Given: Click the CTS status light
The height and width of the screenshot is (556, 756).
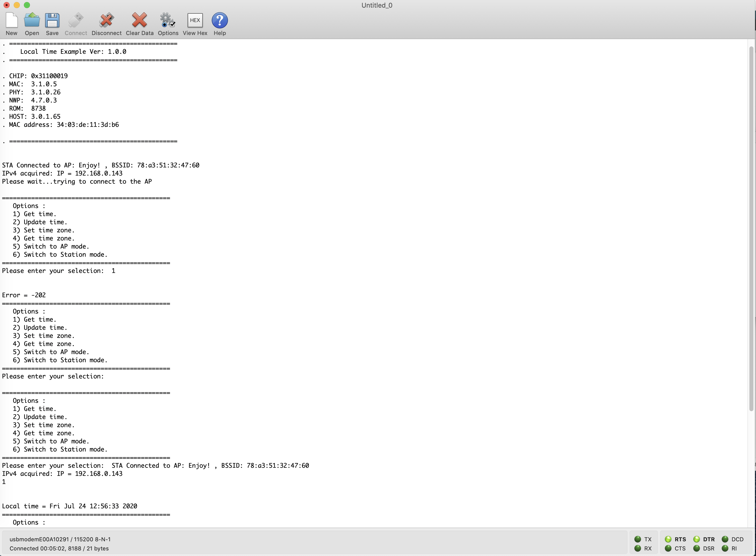Looking at the screenshot, I should 668,549.
